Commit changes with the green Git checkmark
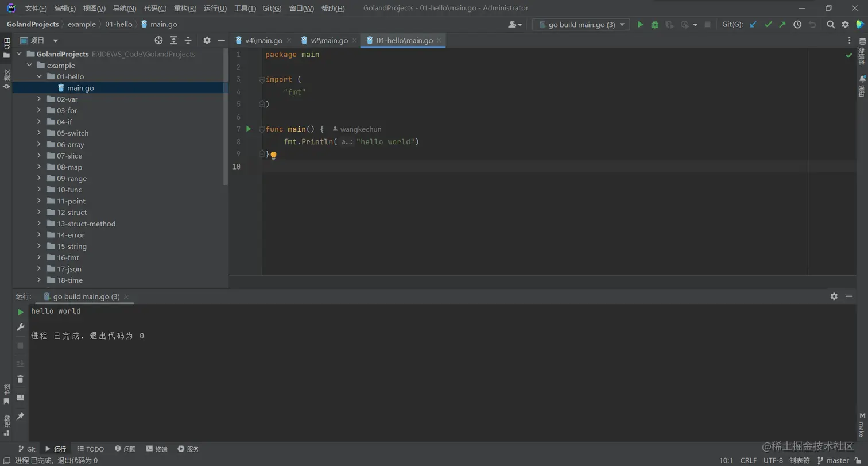 (x=768, y=25)
